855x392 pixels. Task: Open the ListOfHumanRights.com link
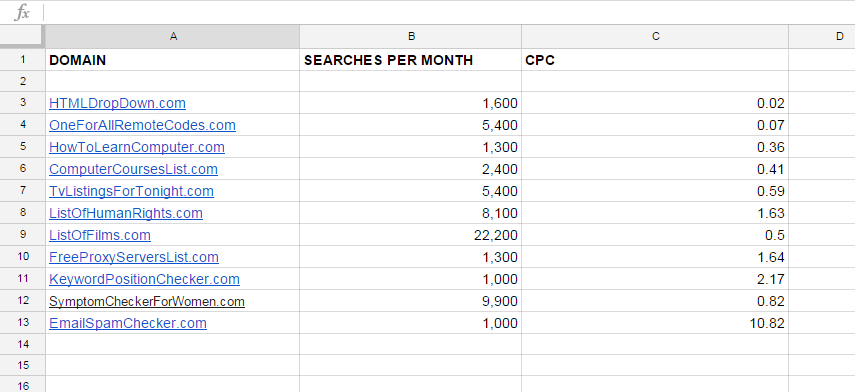(126, 213)
